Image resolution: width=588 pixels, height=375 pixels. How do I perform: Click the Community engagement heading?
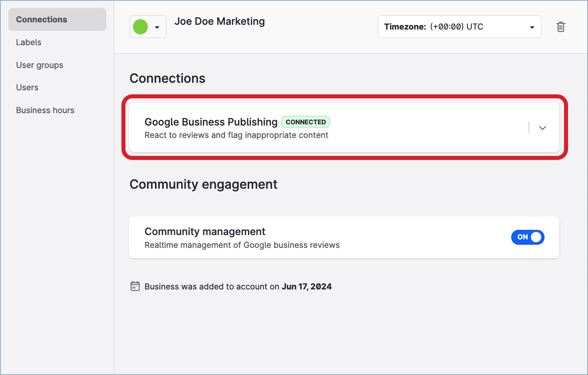[x=203, y=184]
